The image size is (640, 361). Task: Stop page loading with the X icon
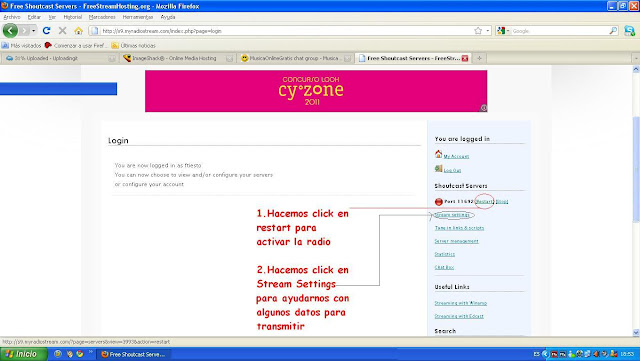[x=62, y=31]
